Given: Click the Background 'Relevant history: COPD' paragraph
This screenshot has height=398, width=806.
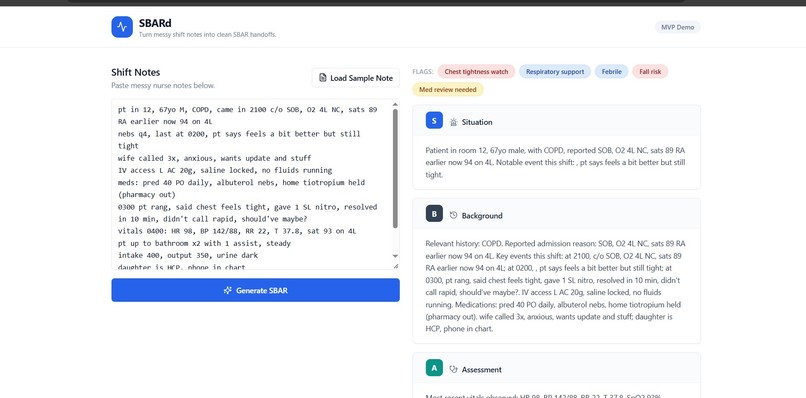Looking at the screenshot, I should [555, 286].
